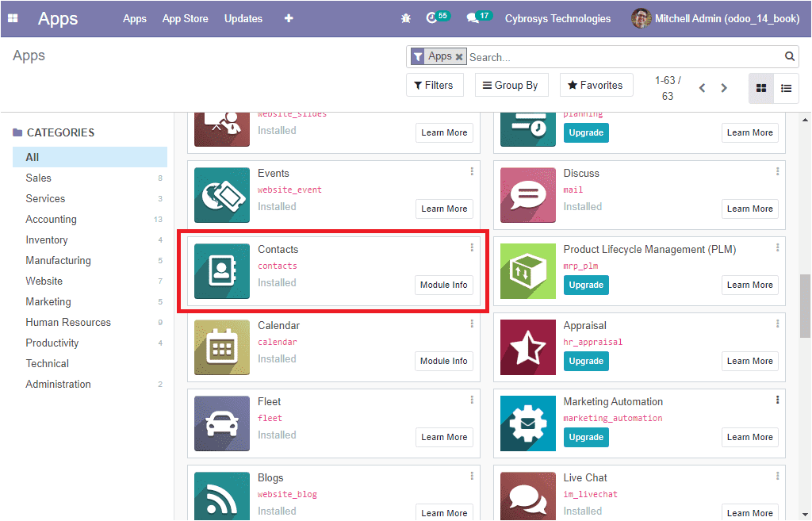Viewport: 812px width, 521px height.
Task: Select the Inventory category
Action: coord(90,239)
